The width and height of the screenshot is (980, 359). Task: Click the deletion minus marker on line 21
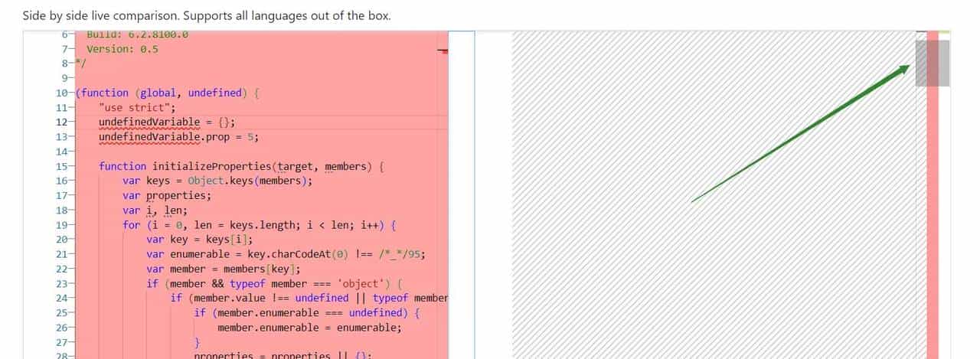click(x=71, y=254)
